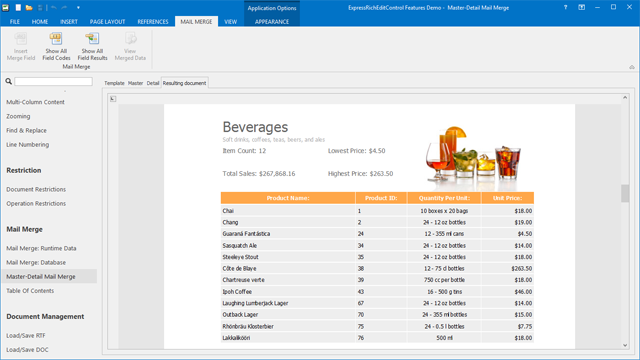Open Table Of Contents demo

coord(30,291)
